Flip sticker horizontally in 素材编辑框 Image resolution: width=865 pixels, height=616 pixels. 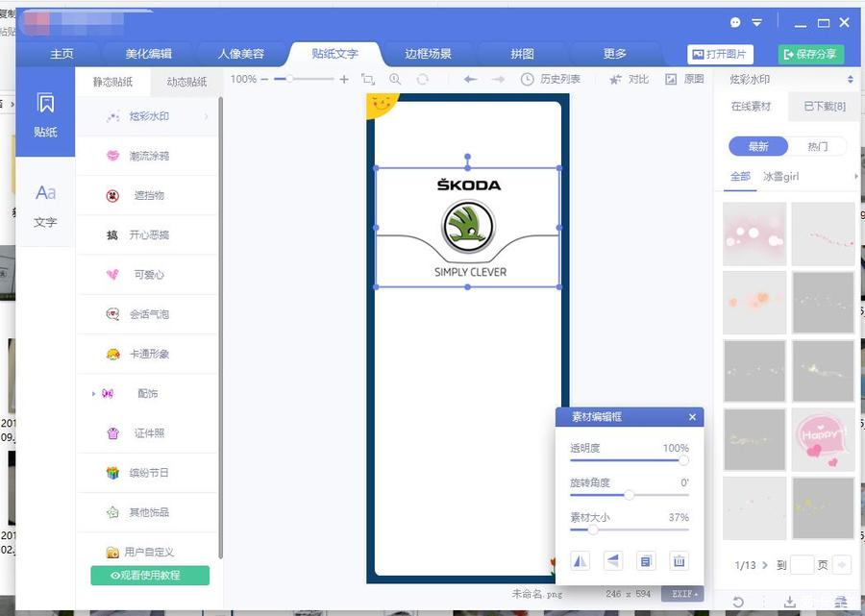(580, 561)
